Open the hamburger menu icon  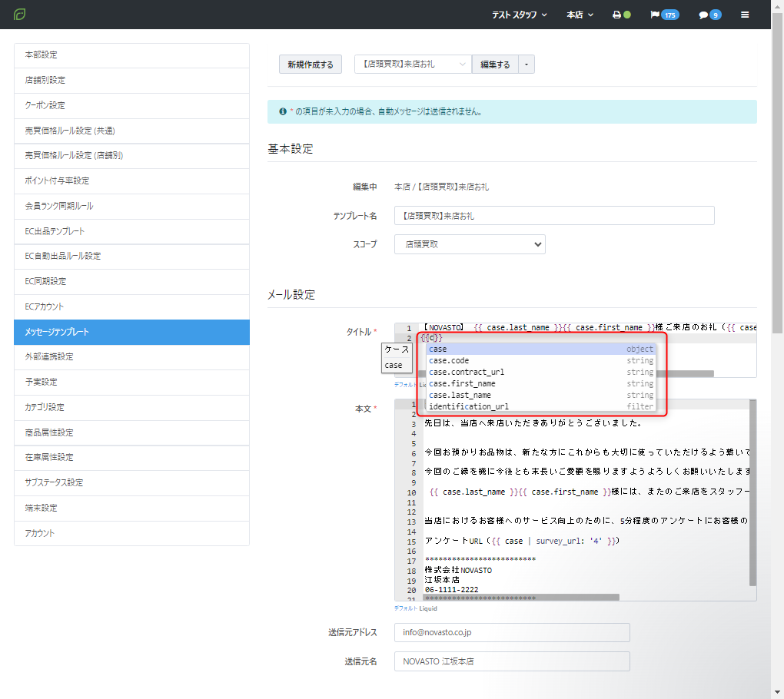[x=745, y=15]
